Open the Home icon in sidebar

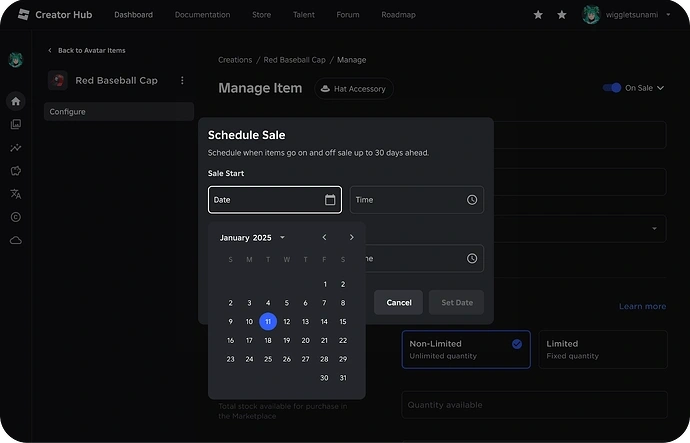(16, 101)
